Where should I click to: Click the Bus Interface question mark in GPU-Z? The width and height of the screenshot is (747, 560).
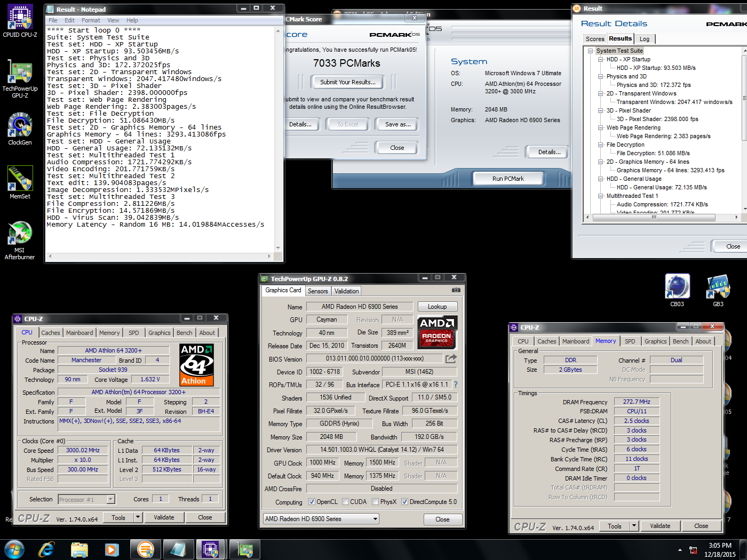pos(456,384)
